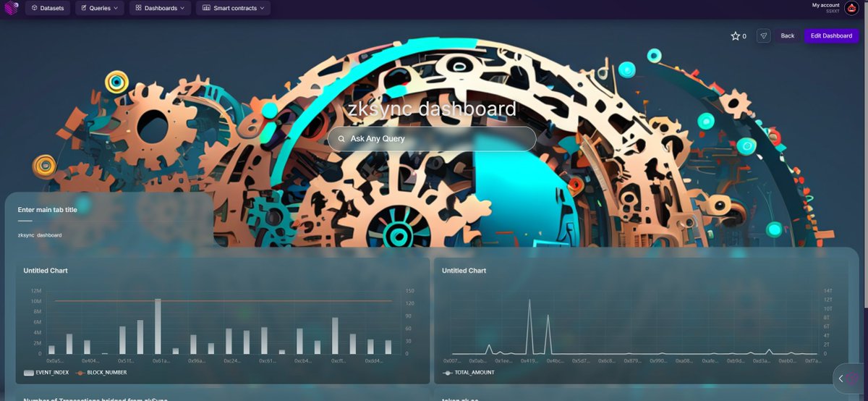Star this dashboard as favorite
The height and width of the screenshot is (401, 868).
(x=736, y=35)
